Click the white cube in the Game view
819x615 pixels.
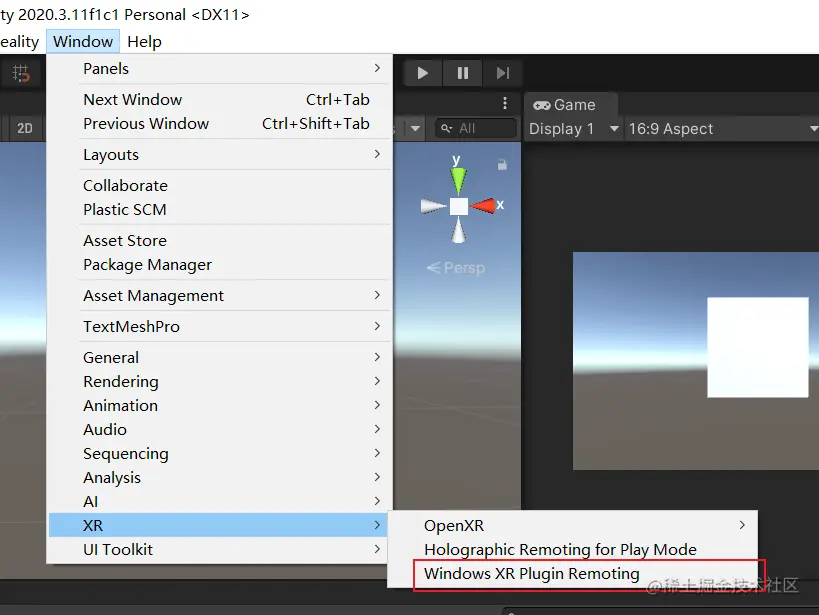pos(757,347)
